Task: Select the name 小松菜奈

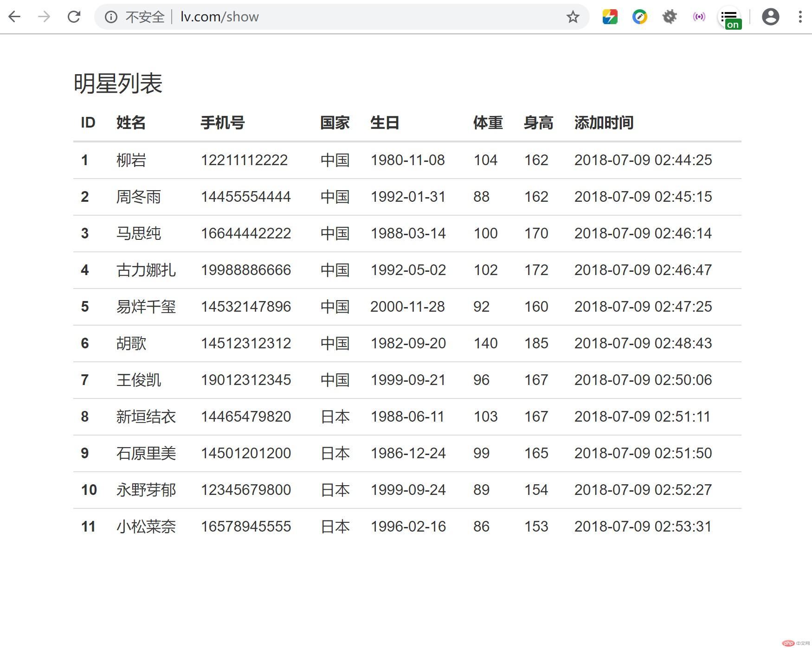Action: (x=146, y=526)
